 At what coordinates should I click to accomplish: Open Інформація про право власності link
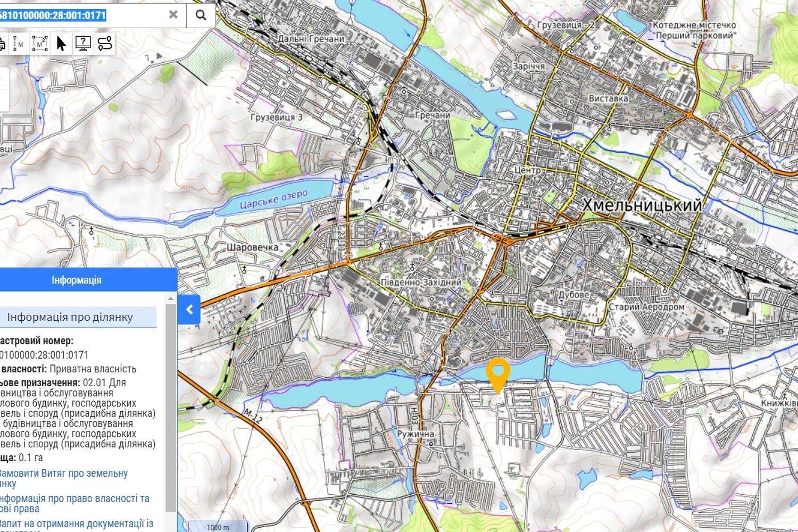tap(73, 503)
